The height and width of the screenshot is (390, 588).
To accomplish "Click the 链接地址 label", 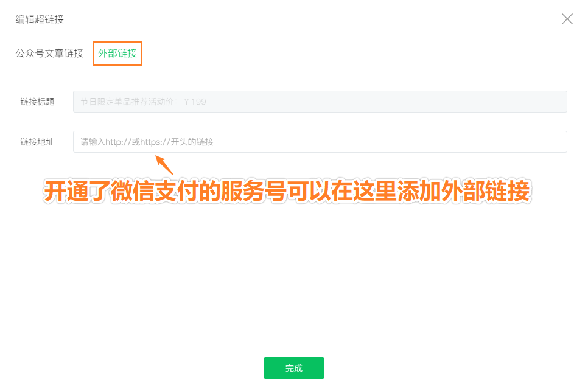I will coord(37,142).
